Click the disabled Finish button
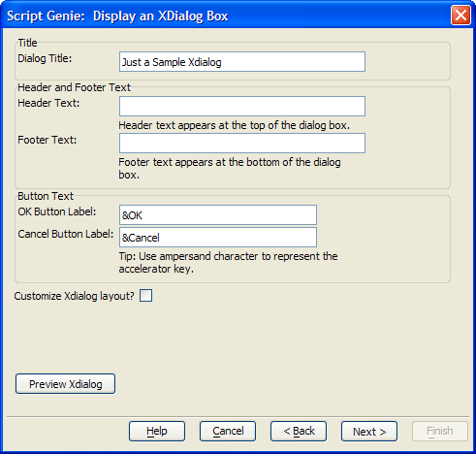 point(440,432)
